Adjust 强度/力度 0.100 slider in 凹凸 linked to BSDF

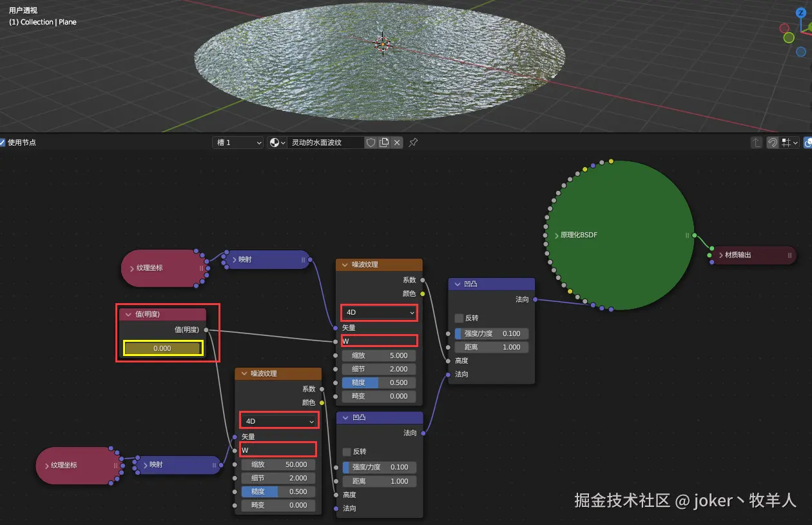pyautogui.click(x=492, y=333)
